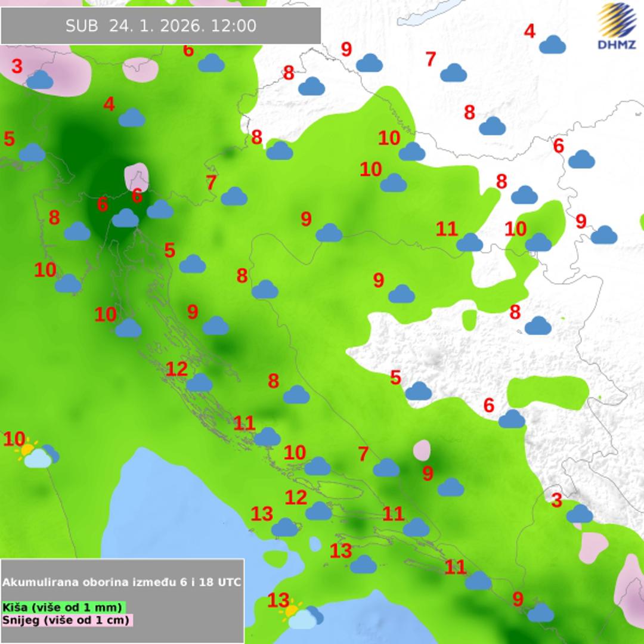
Task: Click red temperature 3 inside pink snow area
Action: click(17, 66)
